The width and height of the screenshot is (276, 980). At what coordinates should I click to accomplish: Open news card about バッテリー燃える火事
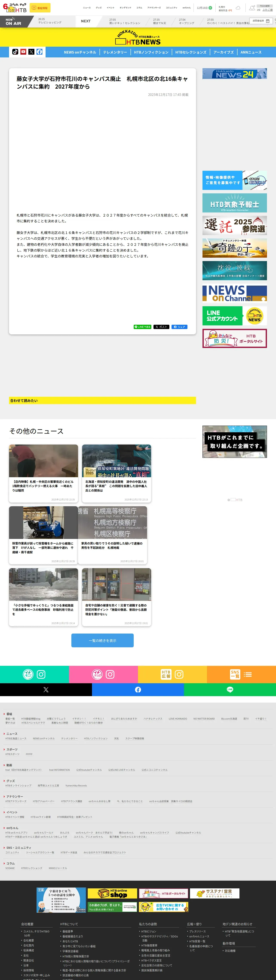pyautogui.click(x=43, y=474)
